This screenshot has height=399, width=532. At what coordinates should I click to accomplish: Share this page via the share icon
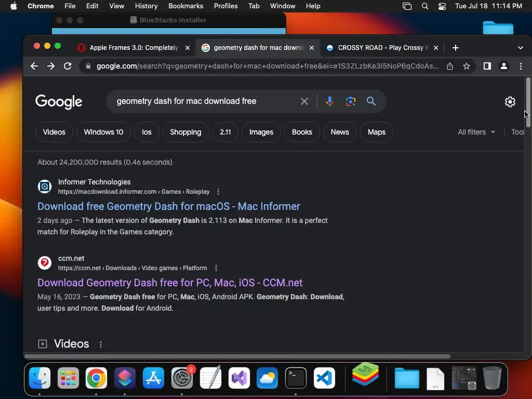[450, 66]
